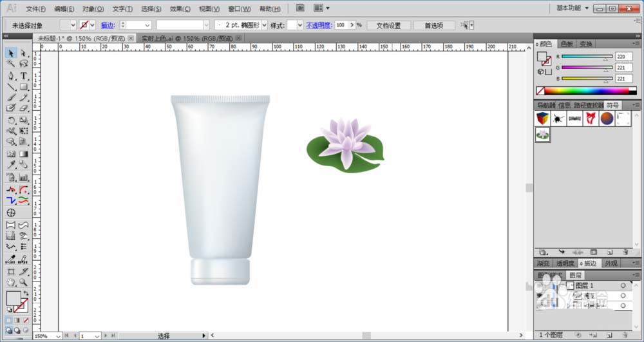Toggle visibility eye of second layer row
This screenshot has width=644, height=342.
click(x=540, y=296)
